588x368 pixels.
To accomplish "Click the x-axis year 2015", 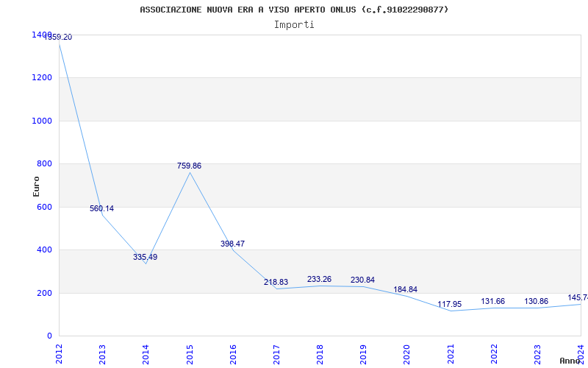I will coord(190,355).
